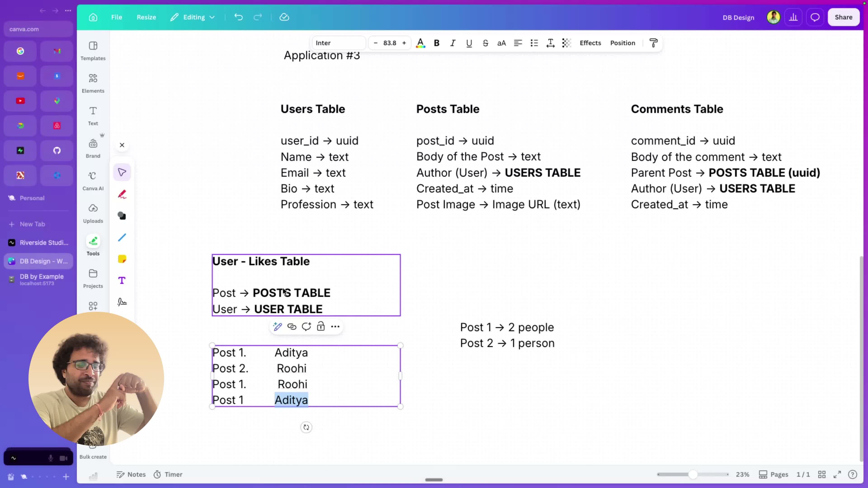Viewport: 868px width, 488px height.
Task: Toggle italic formatting
Action: pyautogui.click(x=453, y=43)
